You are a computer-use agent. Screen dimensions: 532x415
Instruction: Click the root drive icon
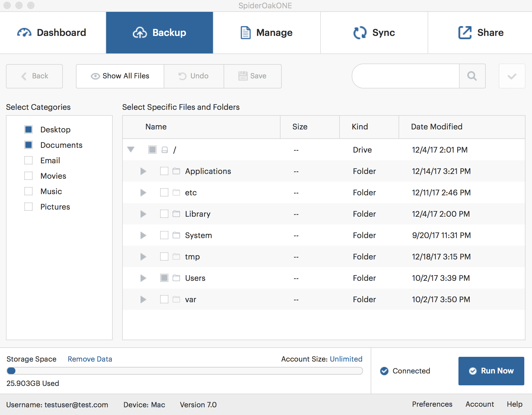point(165,150)
